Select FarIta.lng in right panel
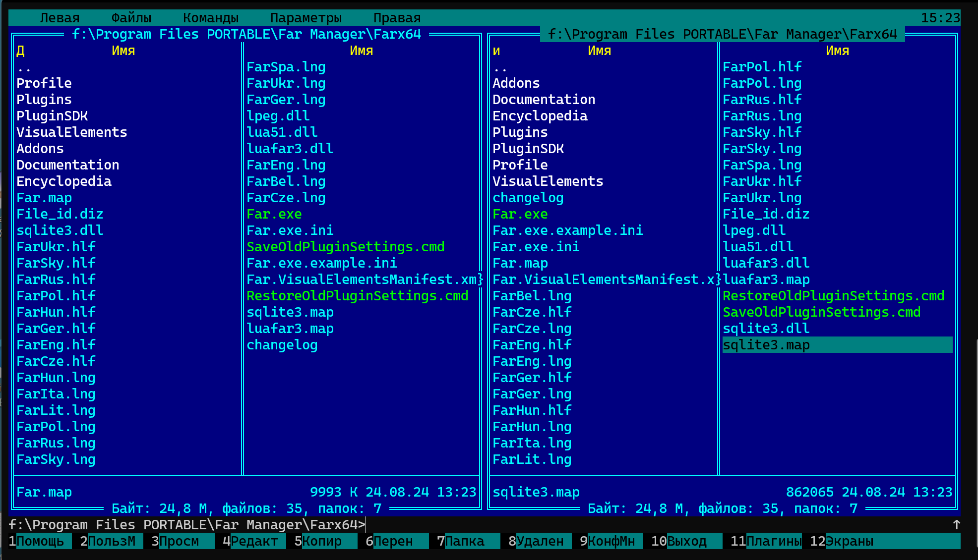The height and width of the screenshot is (560, 978). [x=532, y=443]
